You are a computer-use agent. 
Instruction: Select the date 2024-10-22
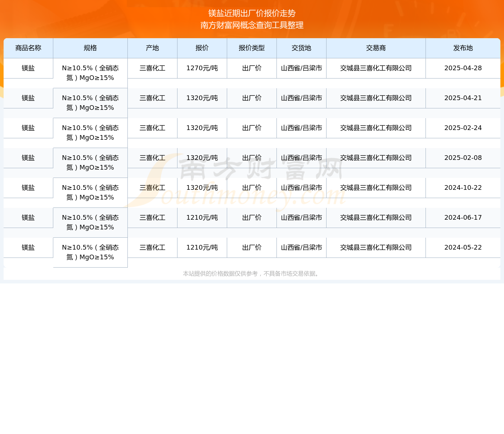coord(463,188)
